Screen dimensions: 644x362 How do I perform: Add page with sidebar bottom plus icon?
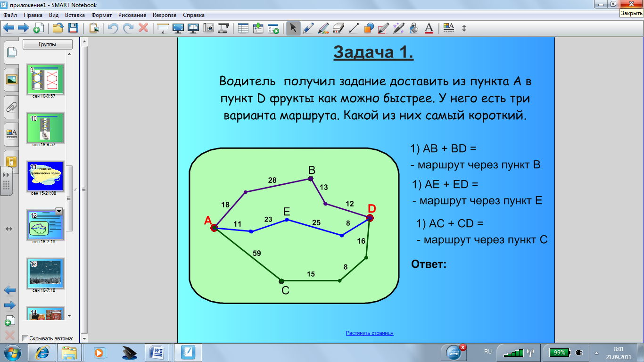click(9, 321)
